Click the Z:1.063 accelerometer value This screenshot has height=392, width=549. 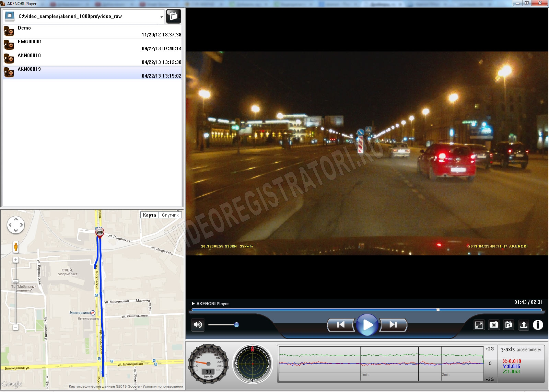511,371
